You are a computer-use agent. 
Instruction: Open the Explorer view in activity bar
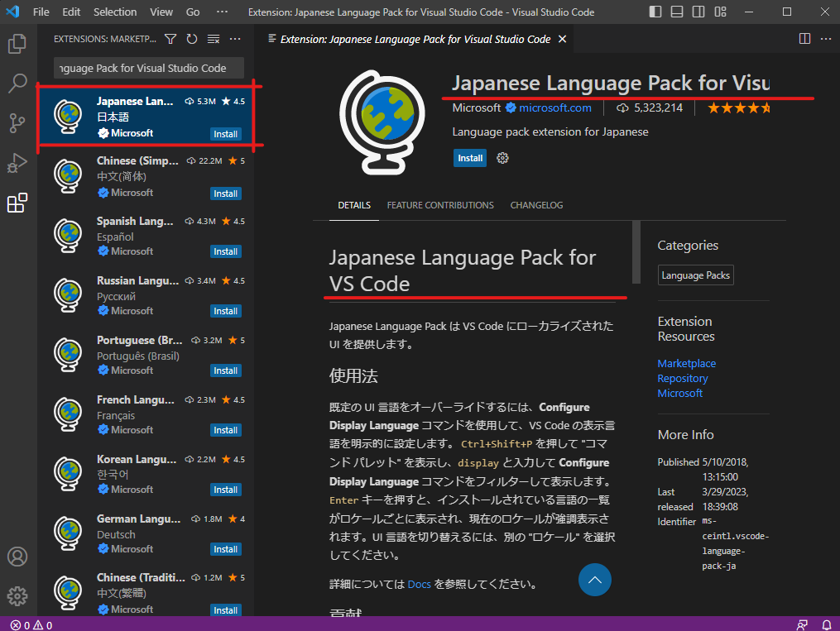coord(17,44)
